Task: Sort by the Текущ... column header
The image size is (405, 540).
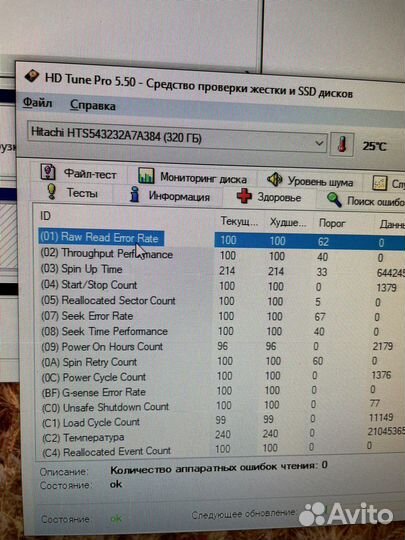Action: pyautogui.click(x=239, y=221)
